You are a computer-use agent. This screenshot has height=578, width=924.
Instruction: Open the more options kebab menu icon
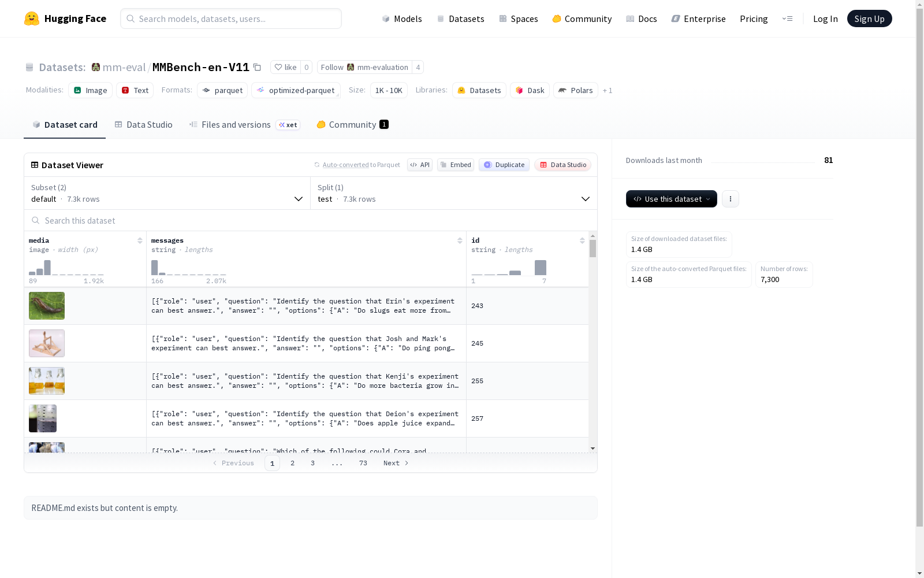pos(731,199)
